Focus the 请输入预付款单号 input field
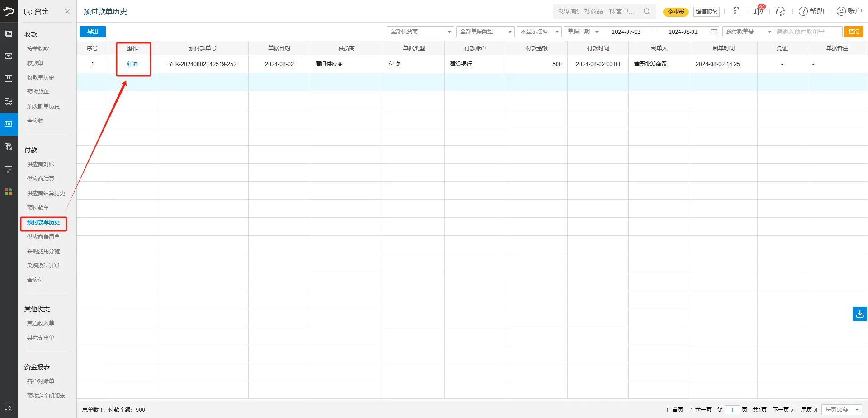The width and height of the screenshot is (868, 418). pyautogui.click(x=808, y=32)
